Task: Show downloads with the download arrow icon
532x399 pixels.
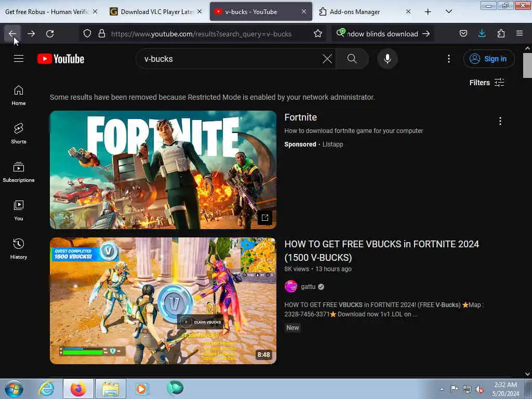Action: point(482,34)
